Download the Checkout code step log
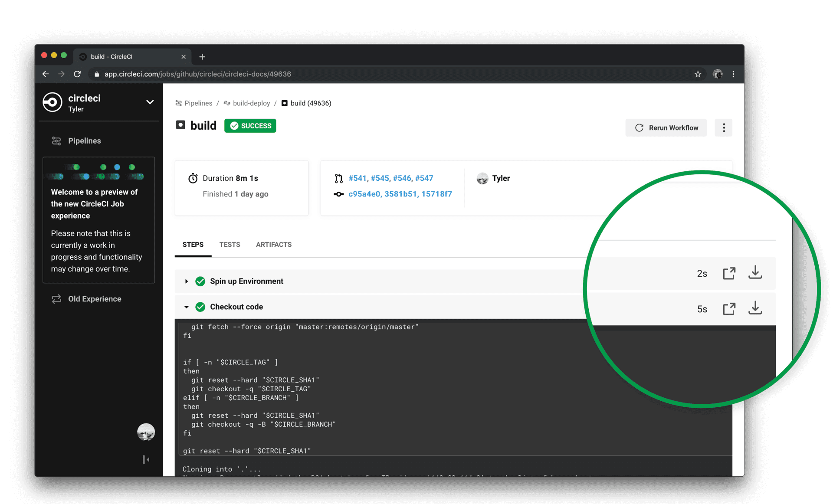 coord(755,308)
